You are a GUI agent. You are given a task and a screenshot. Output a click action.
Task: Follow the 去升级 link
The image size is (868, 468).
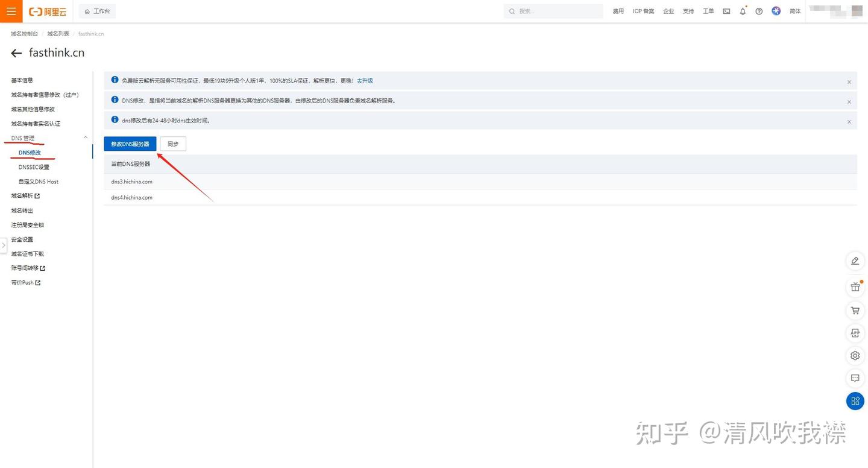[365, 81]
